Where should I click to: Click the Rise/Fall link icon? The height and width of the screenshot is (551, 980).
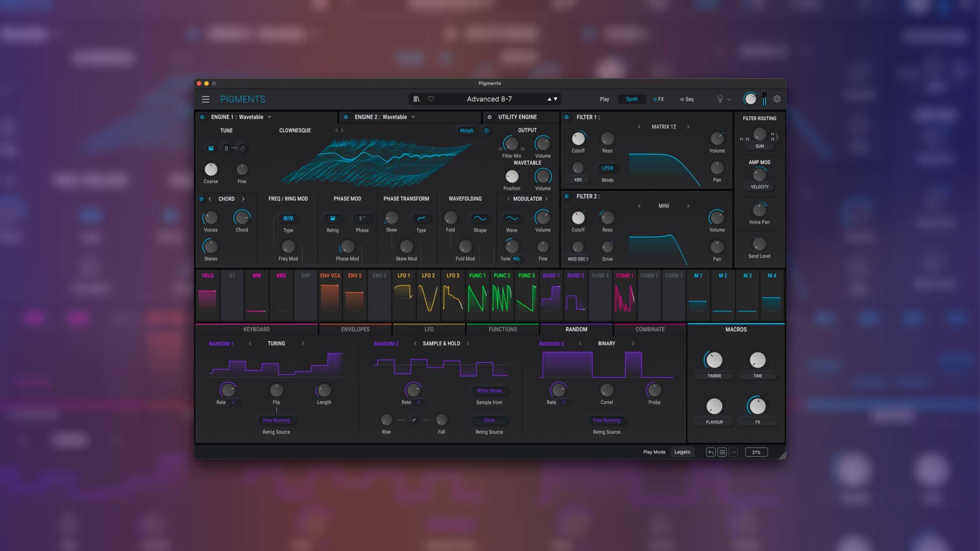coord(414,420)
